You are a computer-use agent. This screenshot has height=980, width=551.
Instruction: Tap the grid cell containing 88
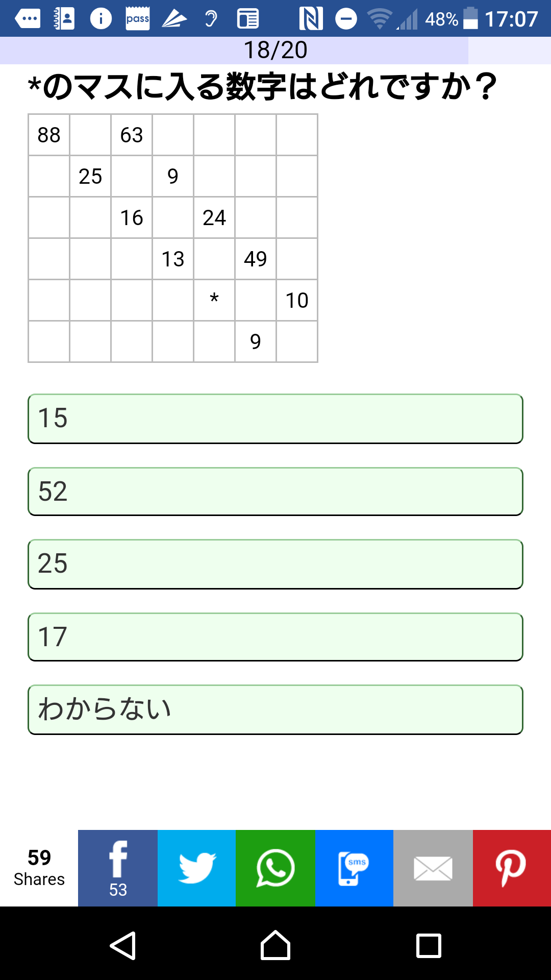[x=49, y=135]
